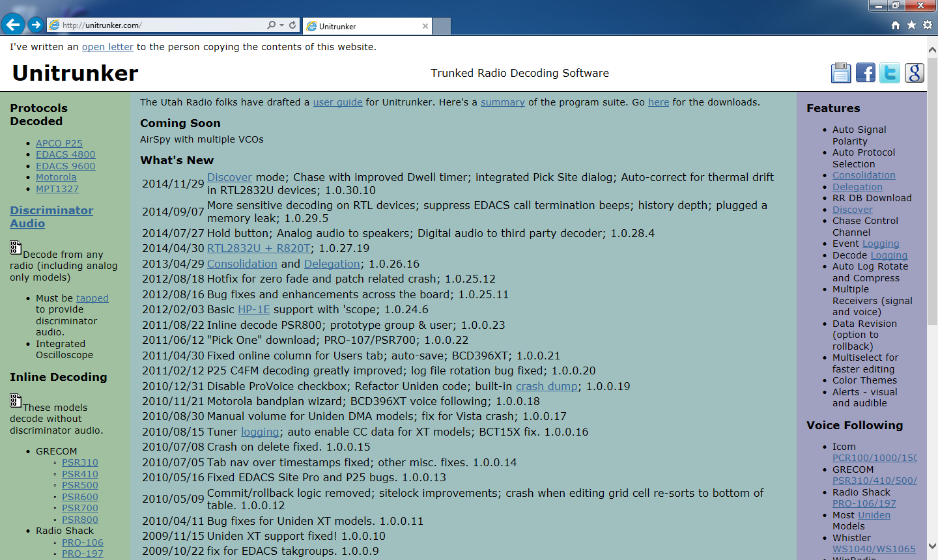The height and width of the screenshot is (560, 938).
Task: Open the PSR800 model link
Action: pyautogui.click(x=80, y=520)
